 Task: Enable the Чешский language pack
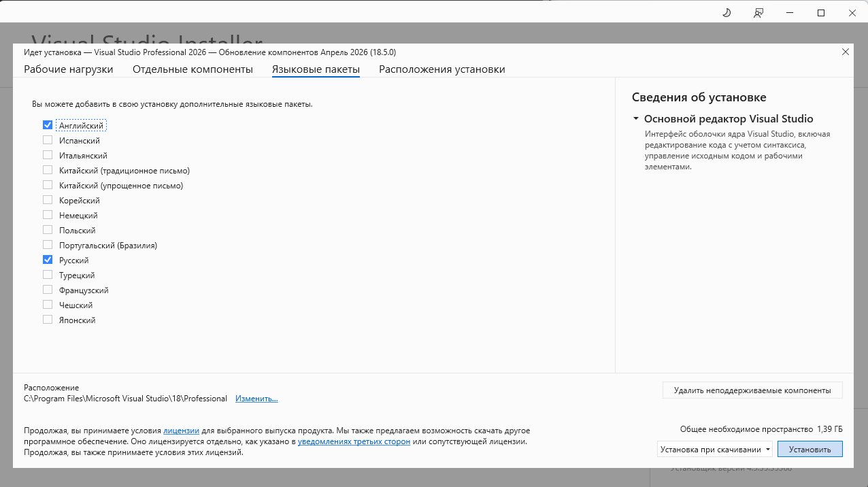click(x=48, y=305)
